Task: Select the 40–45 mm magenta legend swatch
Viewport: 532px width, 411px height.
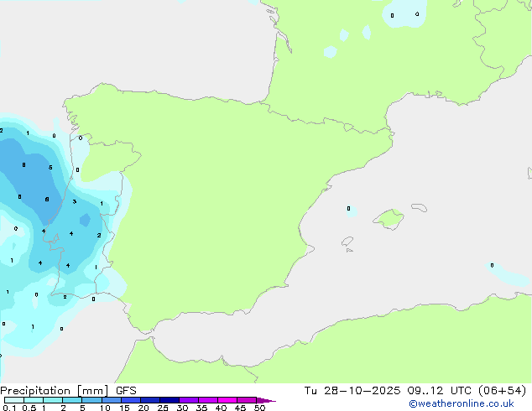Action: tap(227, 400)
